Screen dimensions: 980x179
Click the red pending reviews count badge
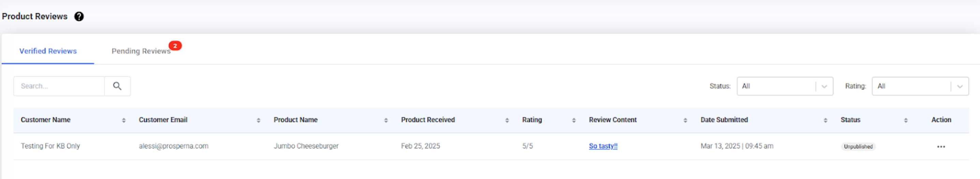(x=175, y=46)
